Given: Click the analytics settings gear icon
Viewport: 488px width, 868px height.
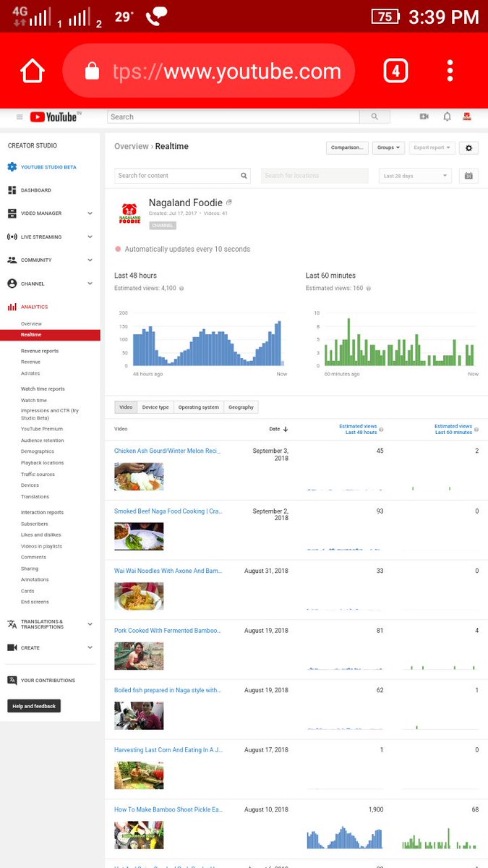Looking at the screenshot, I should (x=468, y=148).
